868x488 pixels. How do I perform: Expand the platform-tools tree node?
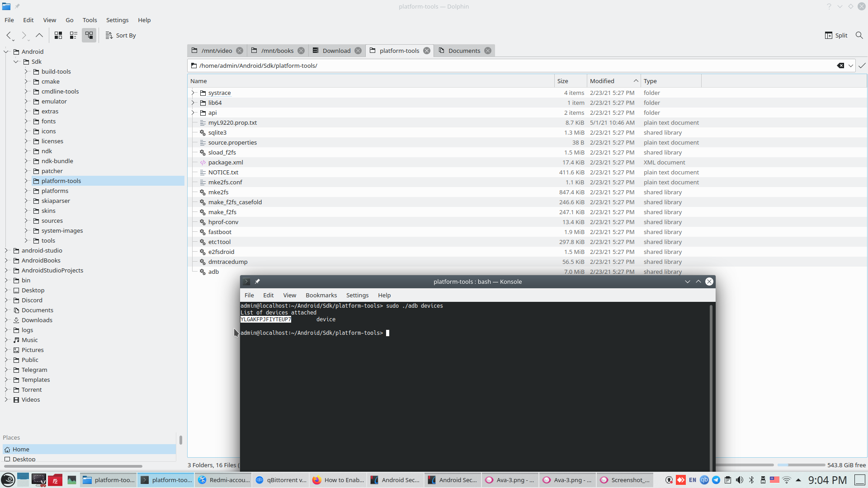point(26,181)
